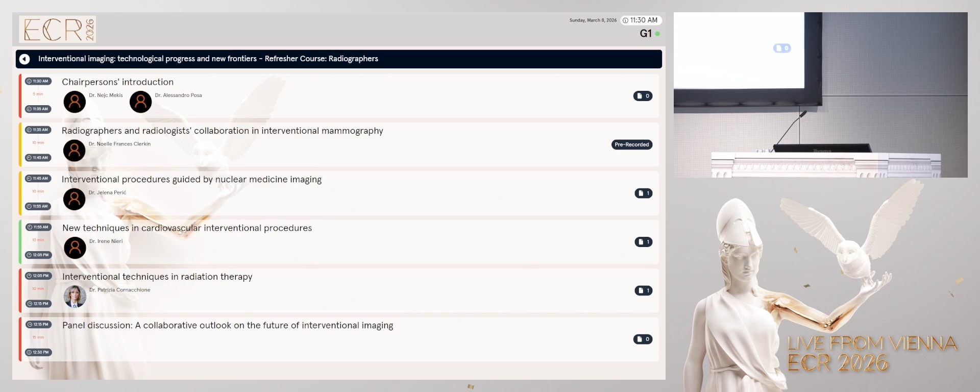The width and height of the screenshot is (980, 392).
Task: Open 'Interventional procedures guided by nuclear medicine imaging'
Action: point(191,180)
